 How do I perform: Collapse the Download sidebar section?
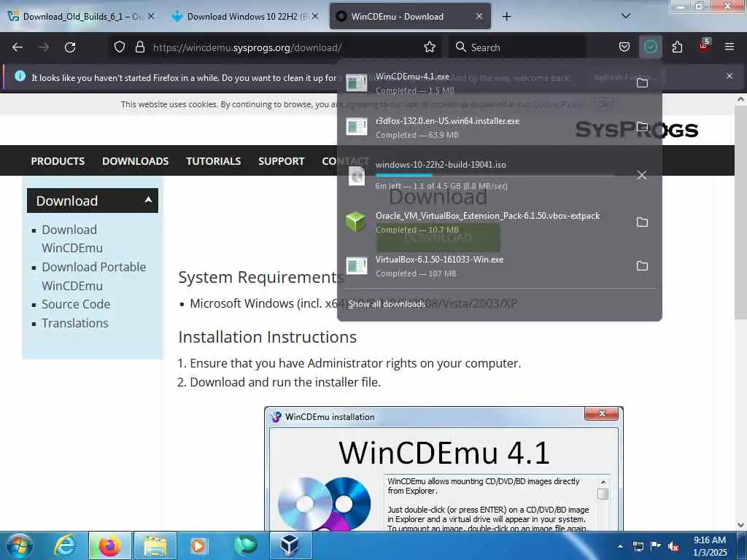coord(93,201)
